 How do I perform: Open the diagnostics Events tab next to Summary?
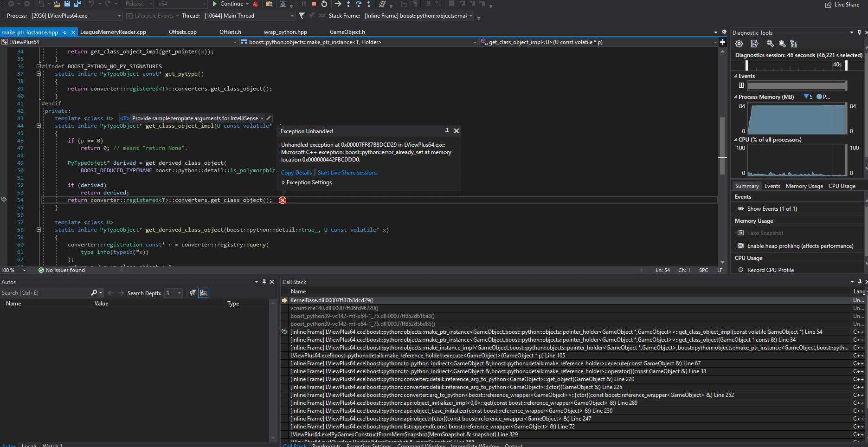772,186
